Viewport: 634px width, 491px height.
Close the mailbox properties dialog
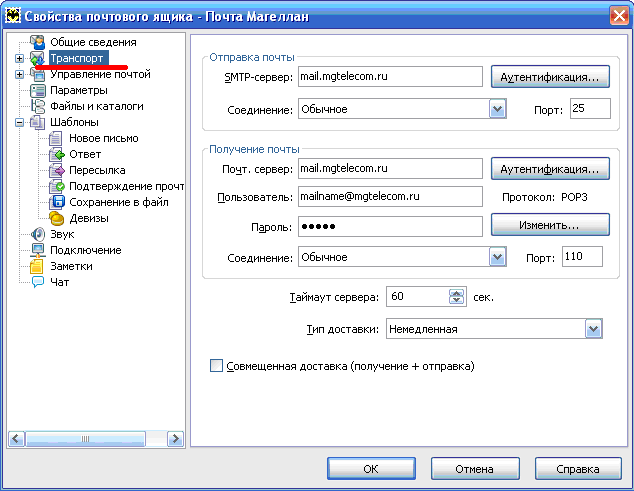pyautogui.click(x=619, y=16)
